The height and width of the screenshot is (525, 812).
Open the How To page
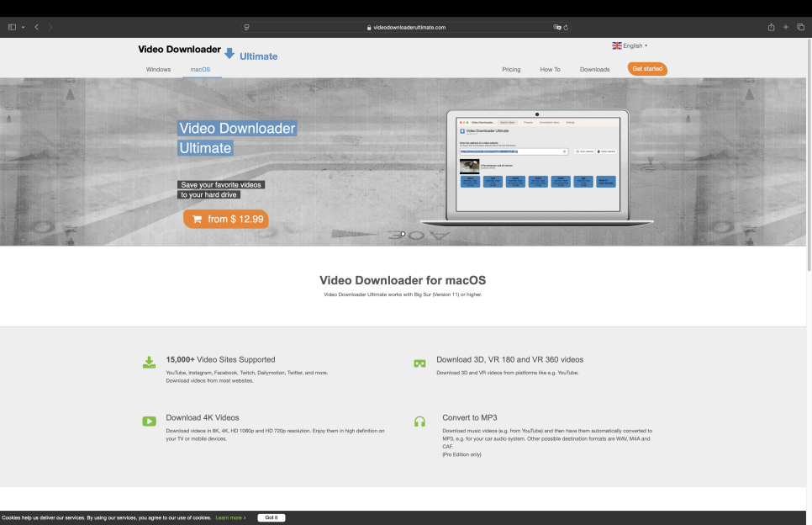coord(550,70)
